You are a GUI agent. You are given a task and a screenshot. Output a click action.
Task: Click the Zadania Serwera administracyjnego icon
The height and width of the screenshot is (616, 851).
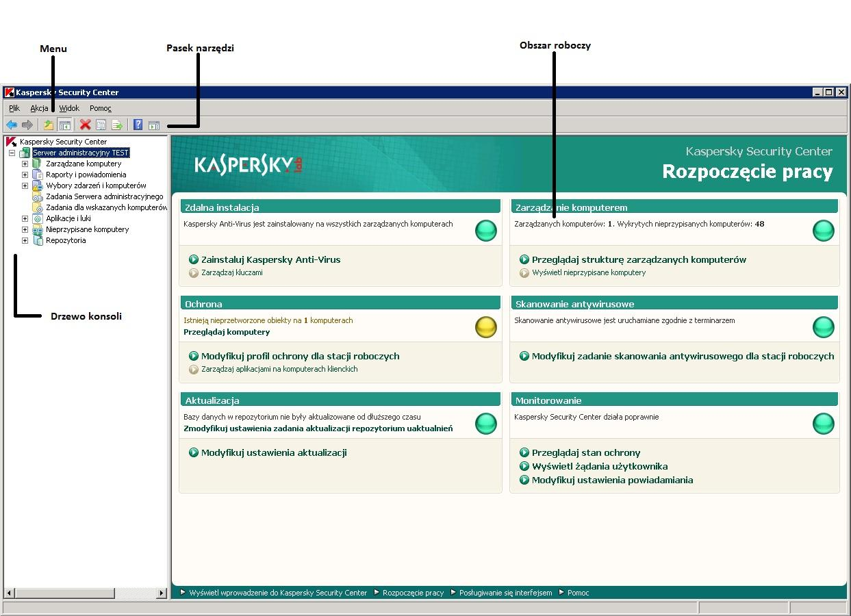(38, 196)
